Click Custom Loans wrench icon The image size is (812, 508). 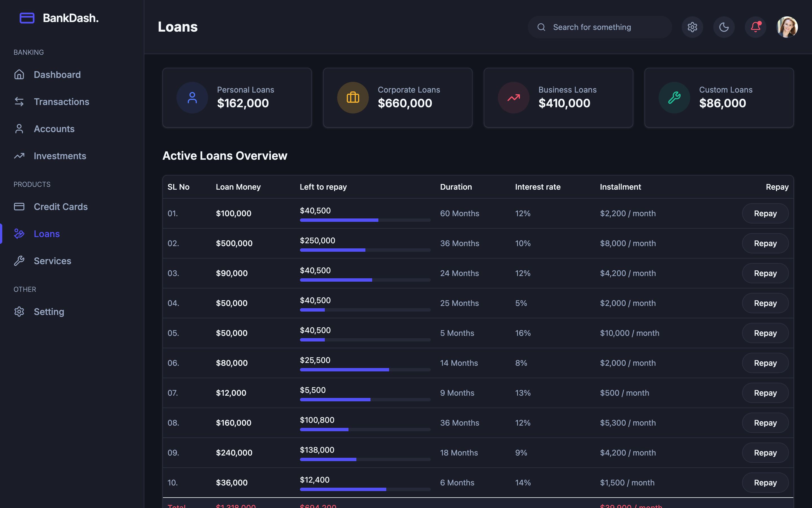(x=674, y=97)
